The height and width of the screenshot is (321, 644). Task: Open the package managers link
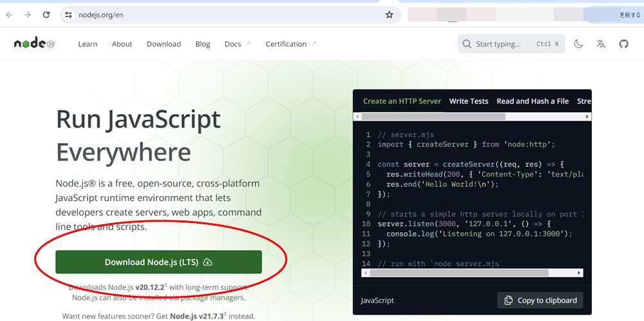pyautogui.click(x=212, y=298)
